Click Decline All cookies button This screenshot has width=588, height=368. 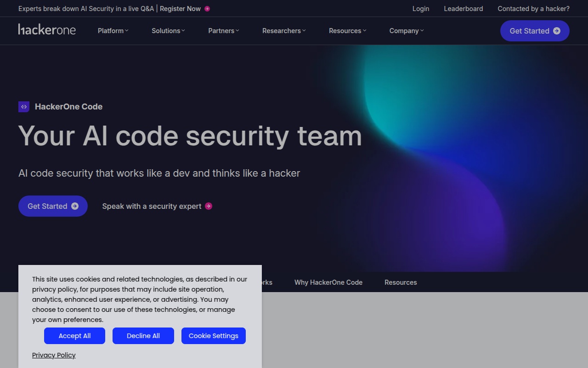[x=143, y=336]
